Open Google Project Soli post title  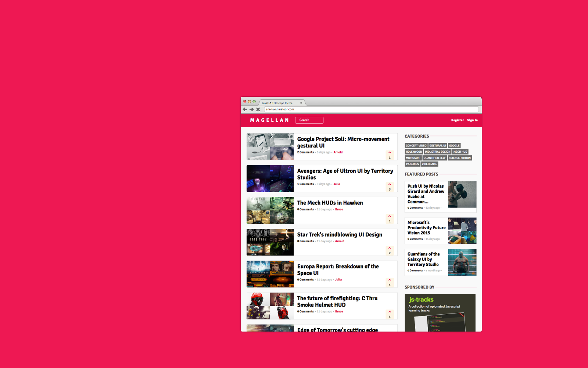click(343, 142)
